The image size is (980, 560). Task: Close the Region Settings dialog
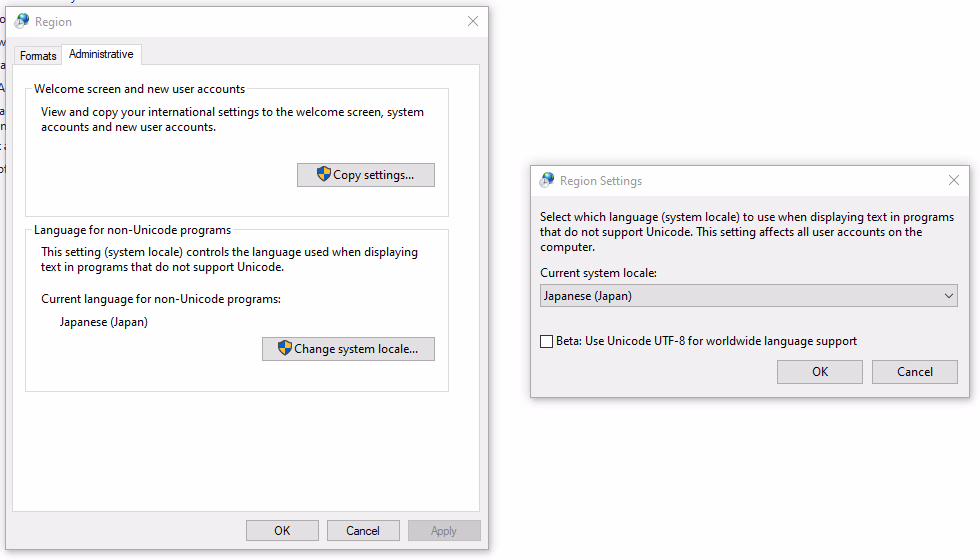954,180
